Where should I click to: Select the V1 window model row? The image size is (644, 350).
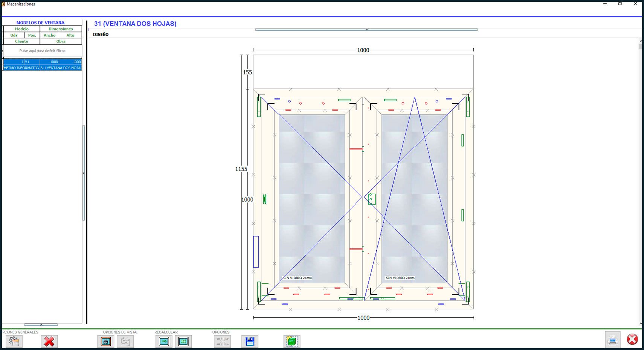click(42, 62)
